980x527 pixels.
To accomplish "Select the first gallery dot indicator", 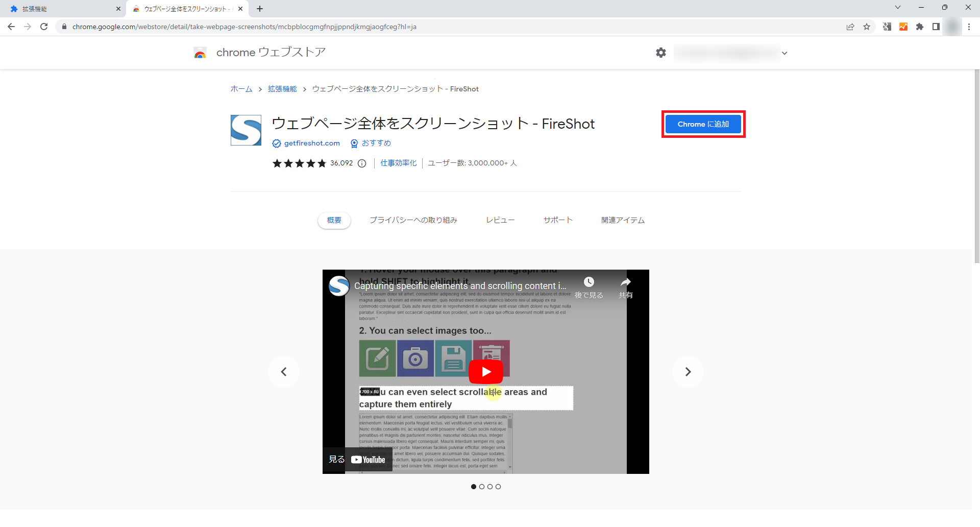I will (474, 487).
